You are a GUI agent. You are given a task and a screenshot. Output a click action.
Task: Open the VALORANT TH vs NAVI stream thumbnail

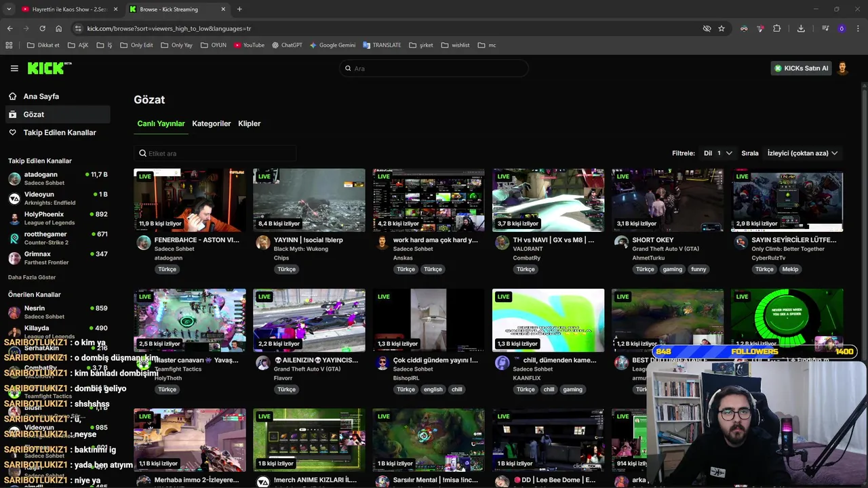[x=548, y=200]
